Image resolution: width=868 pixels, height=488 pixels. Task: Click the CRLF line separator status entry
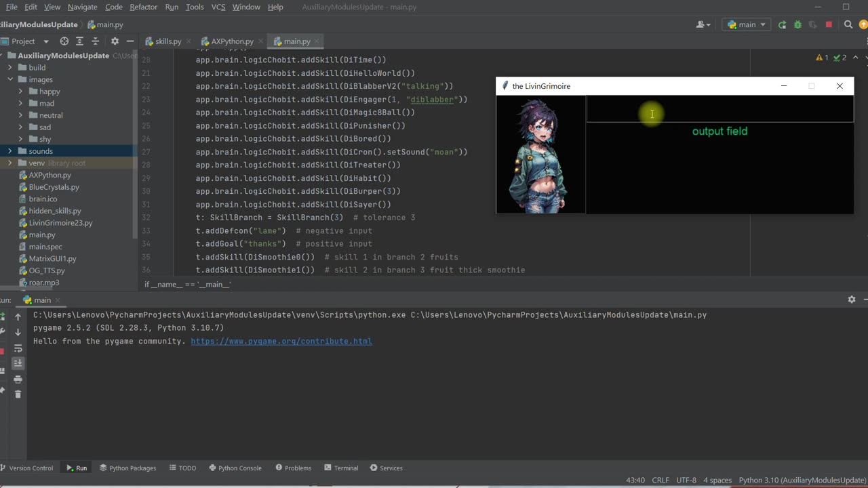point(660,480)
